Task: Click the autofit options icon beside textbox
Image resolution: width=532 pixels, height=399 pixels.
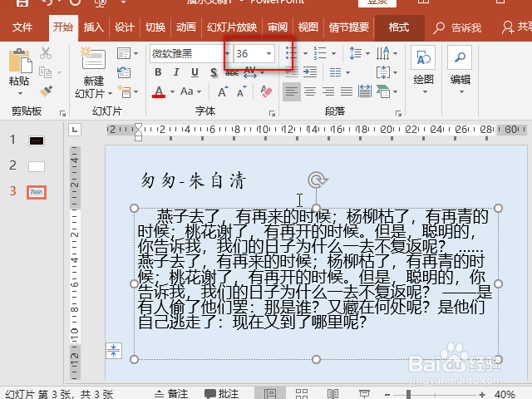Action: click(114, 351)
